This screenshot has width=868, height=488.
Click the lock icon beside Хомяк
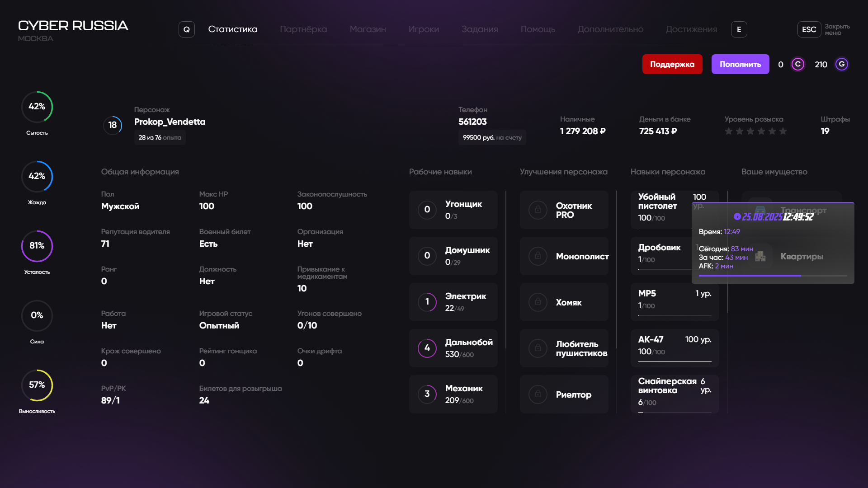tap(538, 302)
